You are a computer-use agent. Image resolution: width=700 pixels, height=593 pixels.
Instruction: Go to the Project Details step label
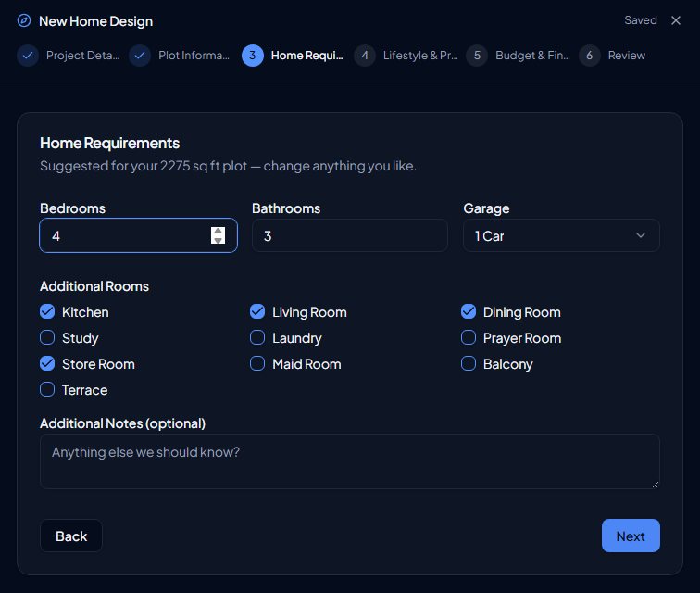82,56
